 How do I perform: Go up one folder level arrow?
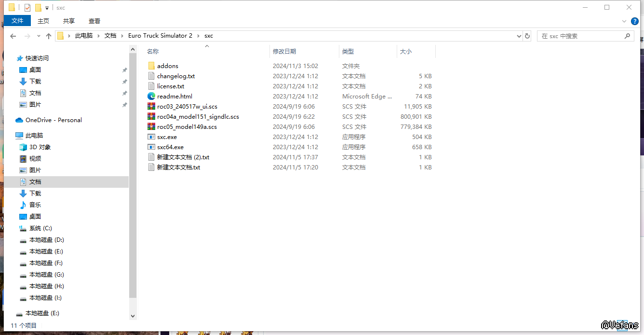48,36
